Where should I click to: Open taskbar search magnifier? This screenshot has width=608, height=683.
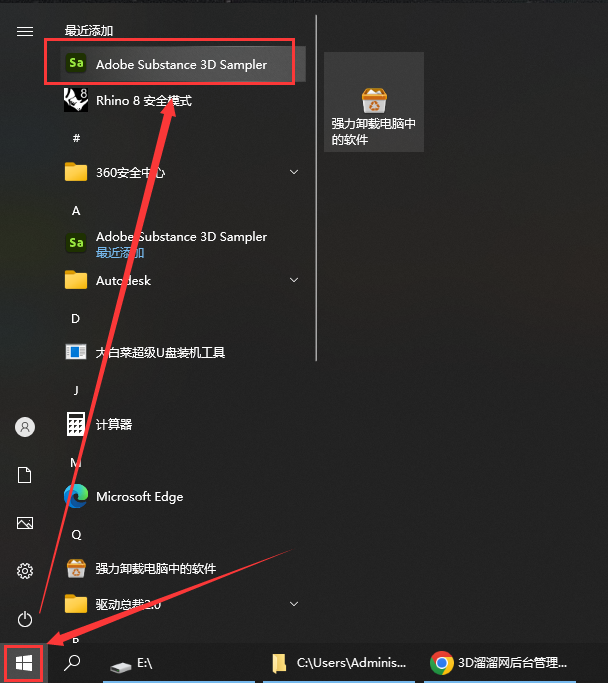tap(72, 663)
